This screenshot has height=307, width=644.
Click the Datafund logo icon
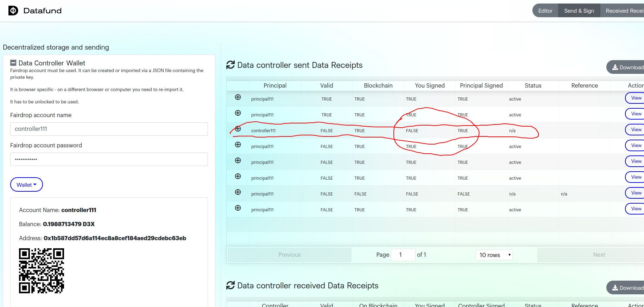(13, 11)
